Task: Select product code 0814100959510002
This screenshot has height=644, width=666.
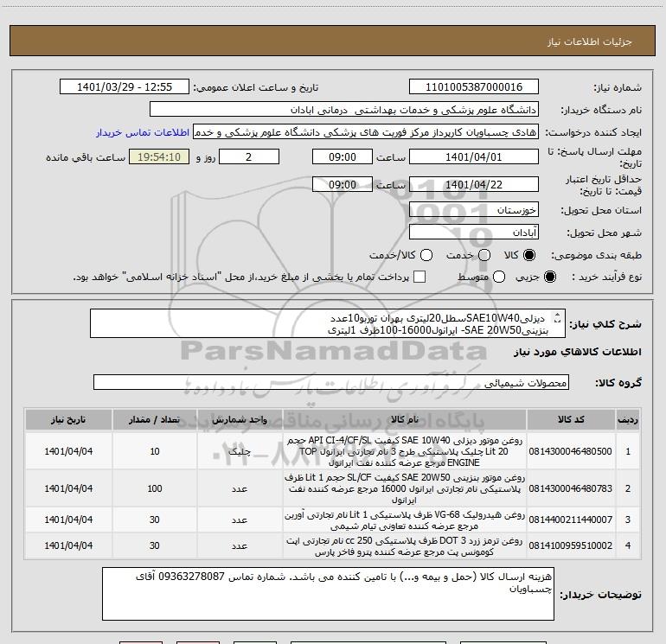Action: click(x=571, y=545)
